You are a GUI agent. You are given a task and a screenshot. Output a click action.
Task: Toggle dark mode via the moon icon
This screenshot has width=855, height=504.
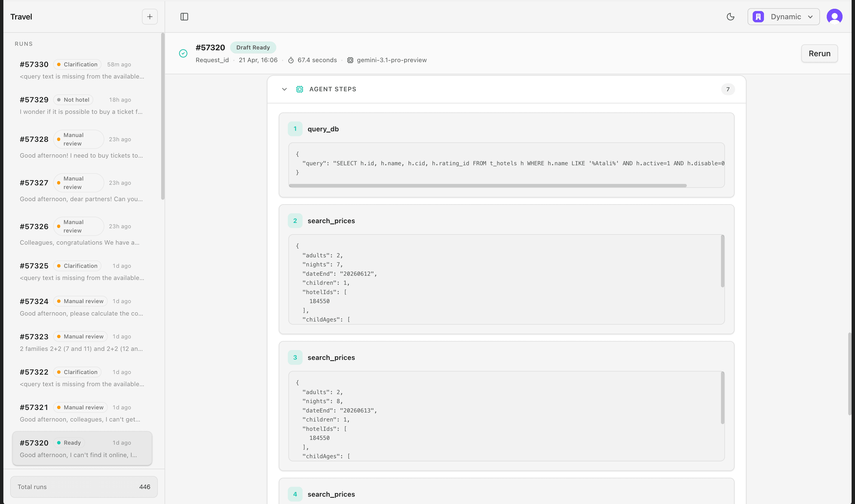coord(731,16)
